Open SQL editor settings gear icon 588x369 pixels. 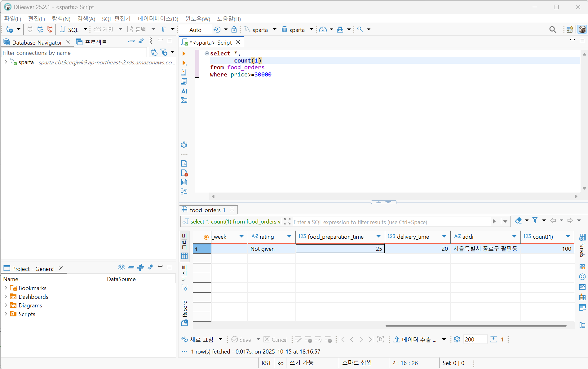[x=184, y=145]
